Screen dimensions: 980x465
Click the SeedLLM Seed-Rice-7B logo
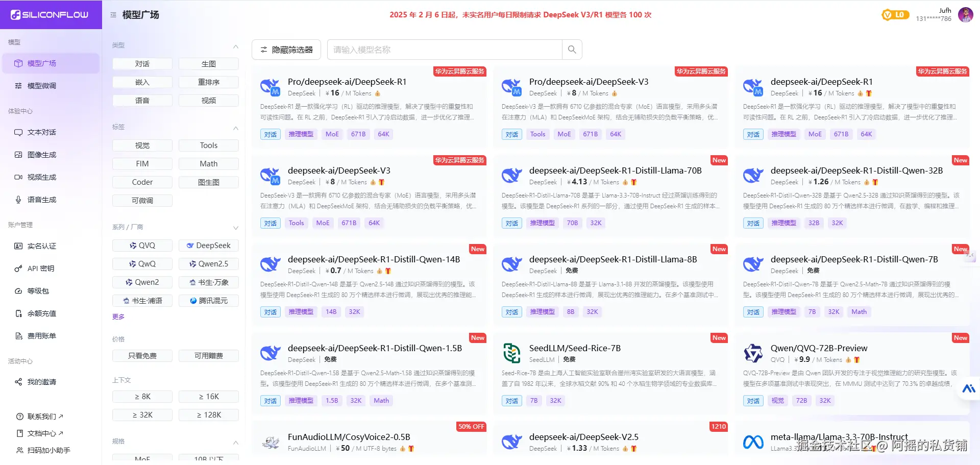pos(512,353)
